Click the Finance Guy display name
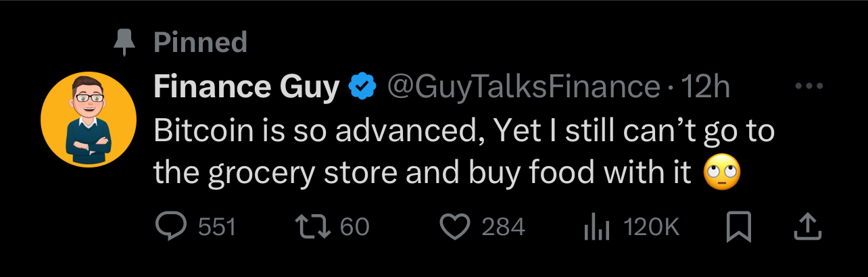 246,86
